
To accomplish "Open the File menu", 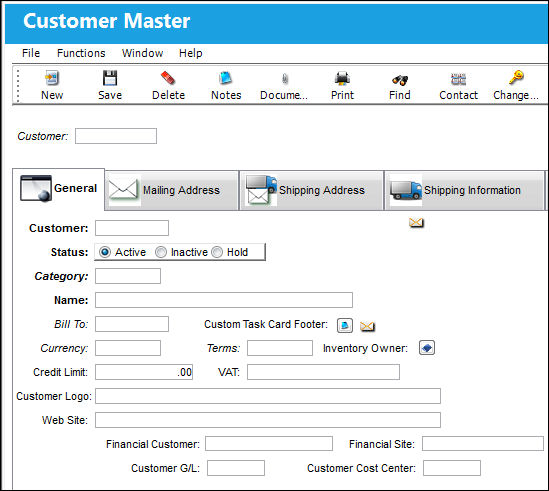I will point(31,53).
